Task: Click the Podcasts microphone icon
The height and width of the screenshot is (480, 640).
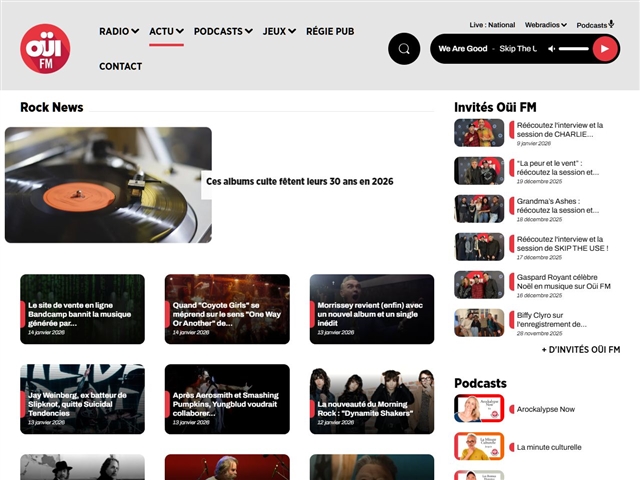Action: coord(611,24)
